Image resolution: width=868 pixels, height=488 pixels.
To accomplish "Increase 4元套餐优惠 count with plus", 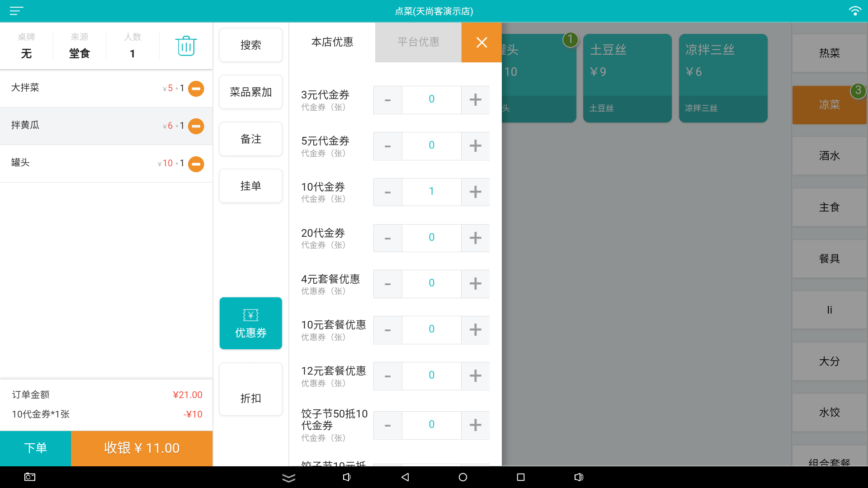I will pyautogui.click(x=475, y=284).
